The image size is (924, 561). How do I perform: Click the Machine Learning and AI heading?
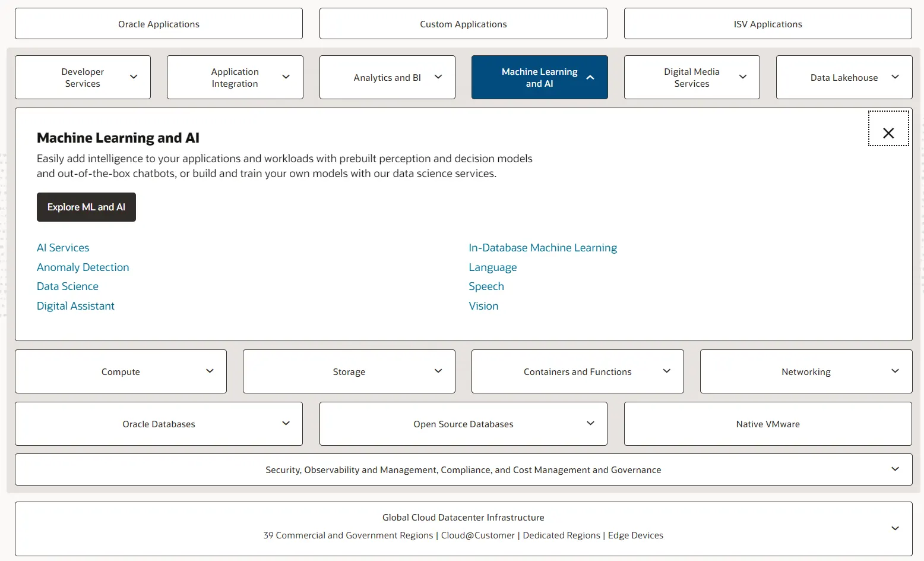point(118,138)
